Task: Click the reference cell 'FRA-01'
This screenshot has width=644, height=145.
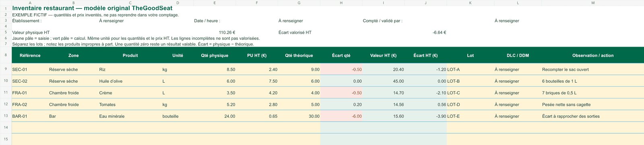Action: point(30,93)
